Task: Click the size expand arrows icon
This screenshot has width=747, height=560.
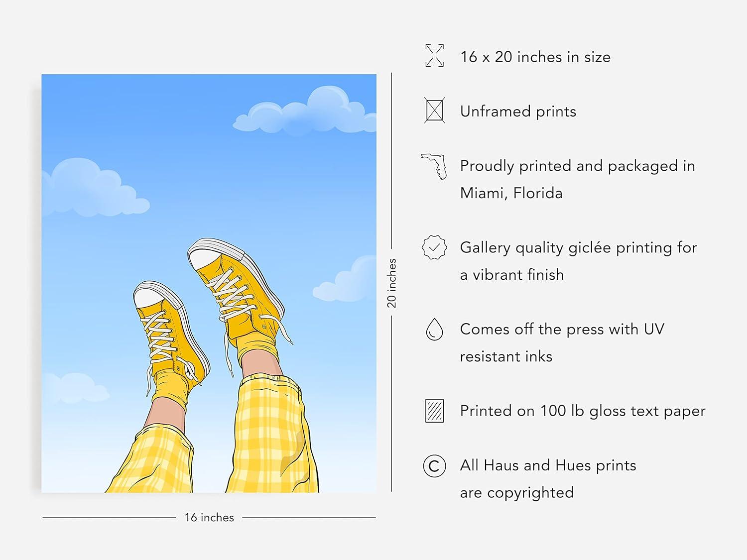Action: coord(434,56)
